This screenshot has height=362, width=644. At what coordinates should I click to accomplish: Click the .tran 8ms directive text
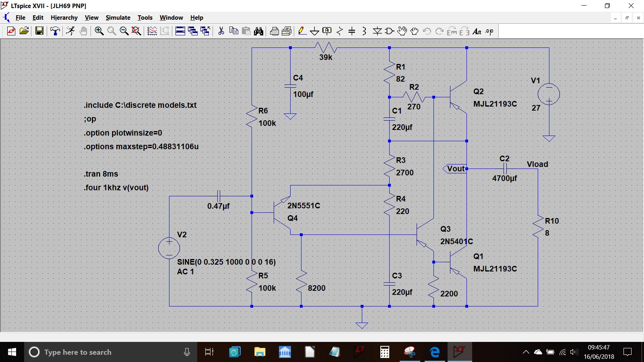101,174
